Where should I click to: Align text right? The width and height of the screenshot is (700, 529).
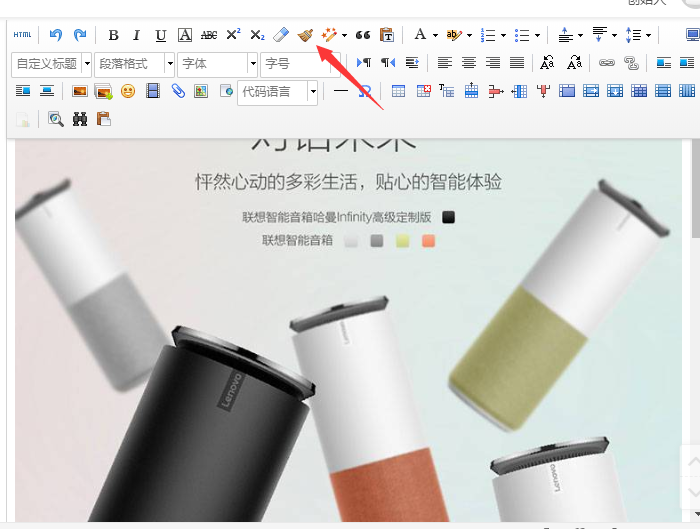(x=493, y=63)
